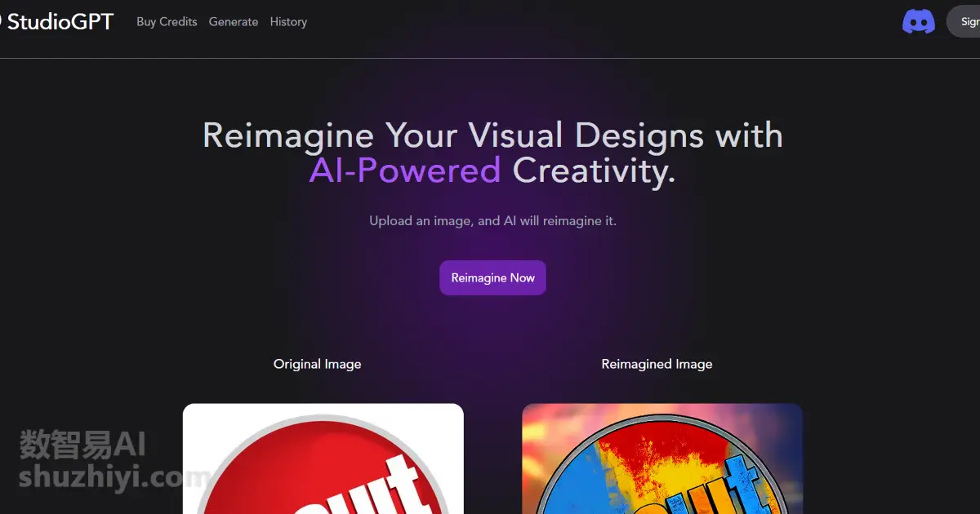
Task: Click the 数智易AI watermark text
Action: click(83, 445)
